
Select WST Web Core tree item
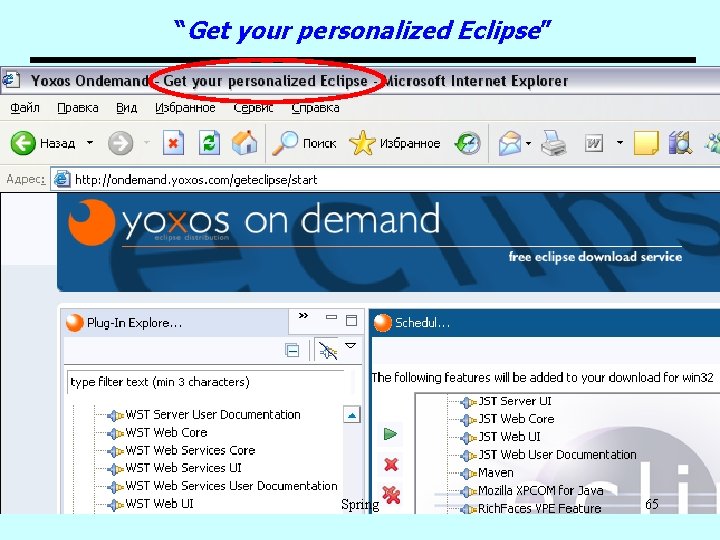166,433
